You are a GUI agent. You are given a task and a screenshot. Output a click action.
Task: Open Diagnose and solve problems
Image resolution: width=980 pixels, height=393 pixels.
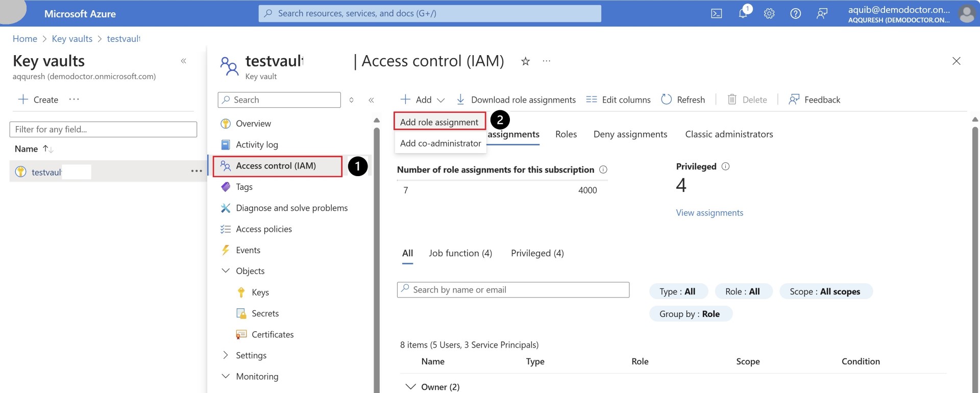point(291,208)
